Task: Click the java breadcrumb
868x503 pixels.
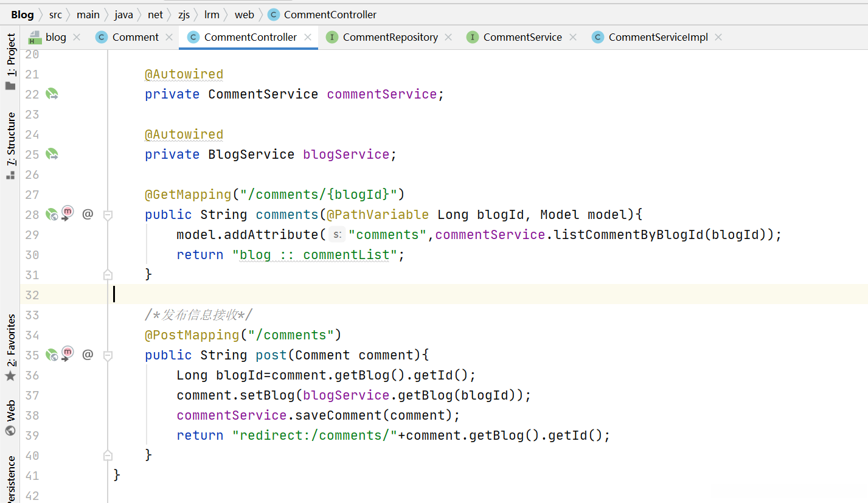Action: pyautogui.click(x=123, y=15)
